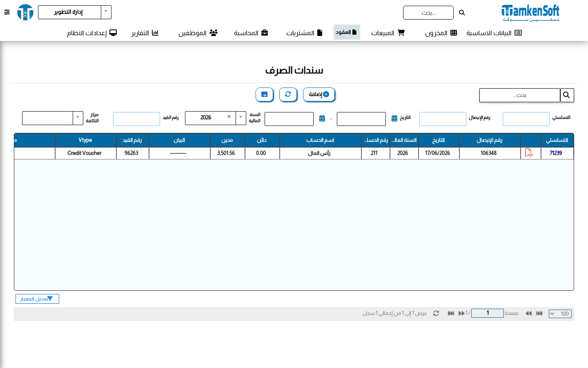This screenshot has width=588, height=368.
Task: Click the إضافة add button
Action: pyautogui.click(x=319, y=94)
